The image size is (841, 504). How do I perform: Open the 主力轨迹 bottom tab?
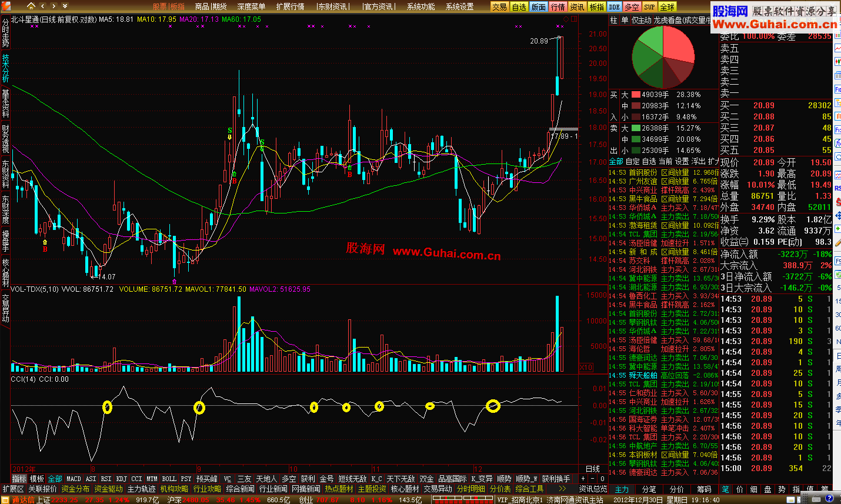click(142, 489)
